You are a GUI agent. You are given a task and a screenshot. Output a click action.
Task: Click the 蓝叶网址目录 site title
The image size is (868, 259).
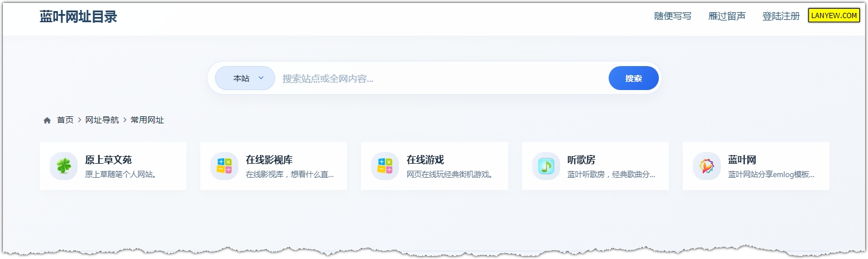click(78, 16)
